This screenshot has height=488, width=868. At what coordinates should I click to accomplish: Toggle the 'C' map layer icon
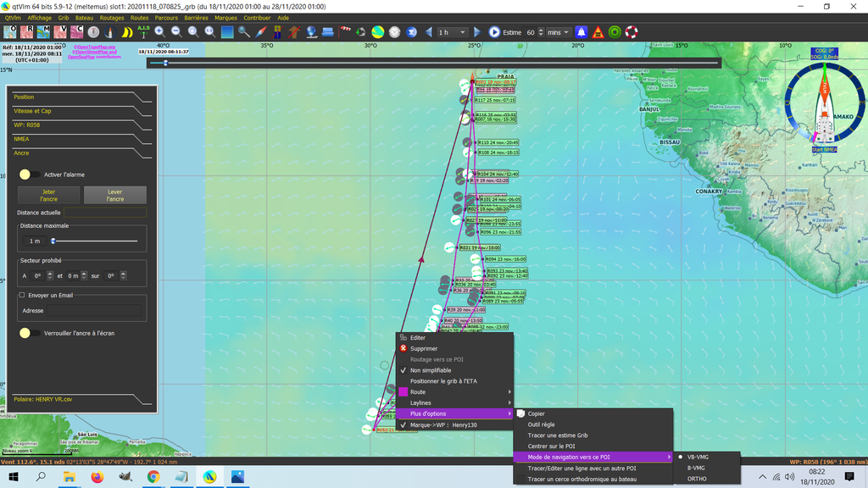(76, 32)
